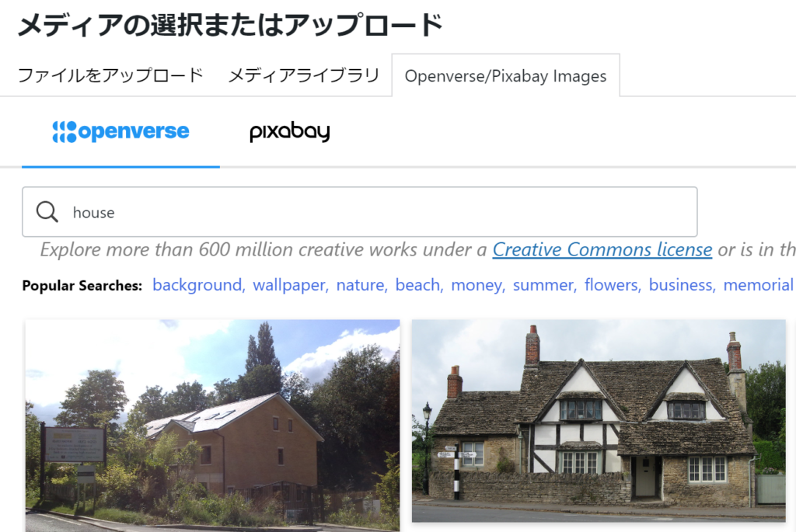Search popular term business
The width and height of the screenshot is (796, 532).
[x=680, y=285]
